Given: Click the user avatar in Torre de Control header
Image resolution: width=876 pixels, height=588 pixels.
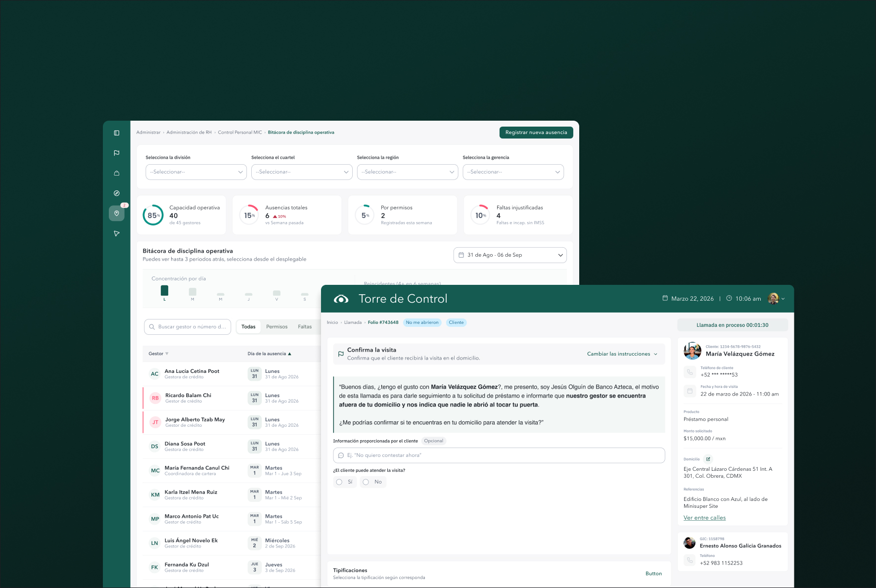Looking at the screenshot, I should 773,298.
